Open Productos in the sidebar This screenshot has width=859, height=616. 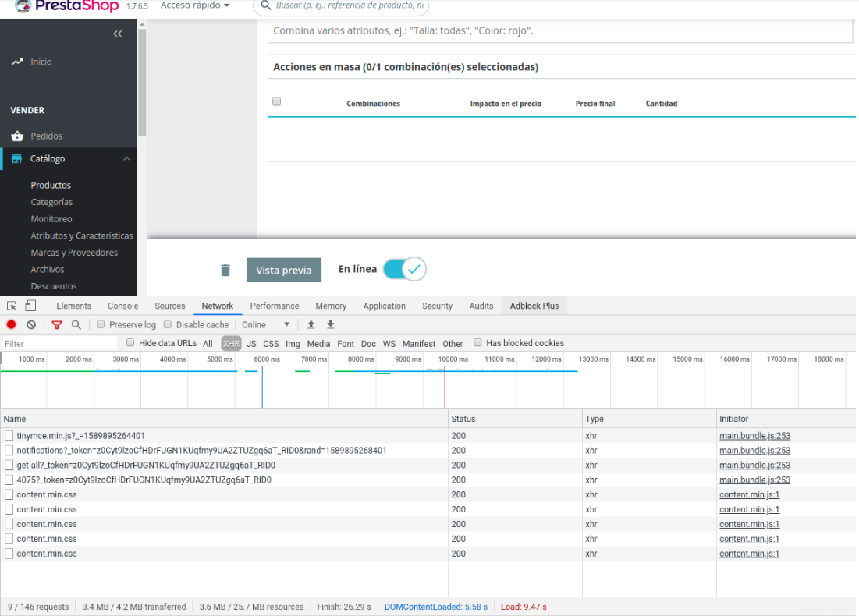[51, 185]
